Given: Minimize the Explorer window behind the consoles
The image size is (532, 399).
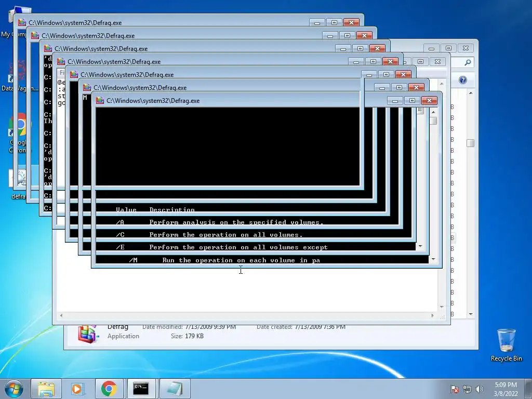Looking at the screenshot, I should [431, 48].
